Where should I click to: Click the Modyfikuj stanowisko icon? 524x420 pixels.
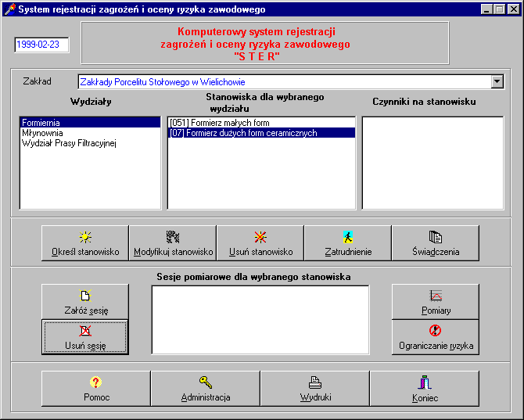coord(172,237)
